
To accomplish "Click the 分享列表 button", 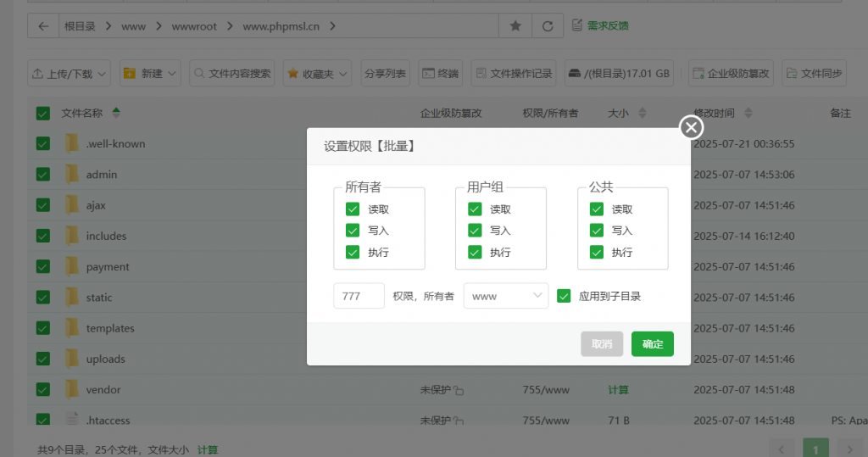I will 386,73.
